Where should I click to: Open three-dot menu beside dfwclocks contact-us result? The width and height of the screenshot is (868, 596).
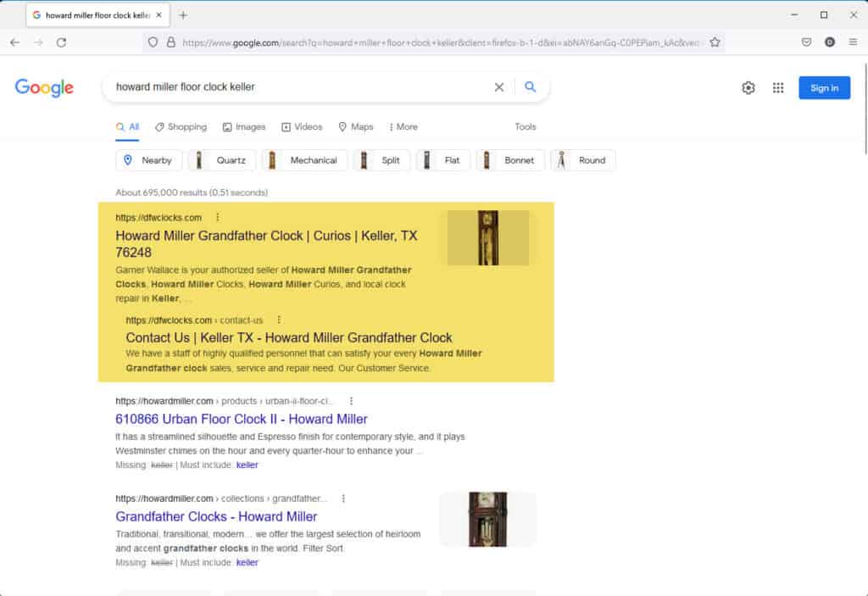pos(279,320)
